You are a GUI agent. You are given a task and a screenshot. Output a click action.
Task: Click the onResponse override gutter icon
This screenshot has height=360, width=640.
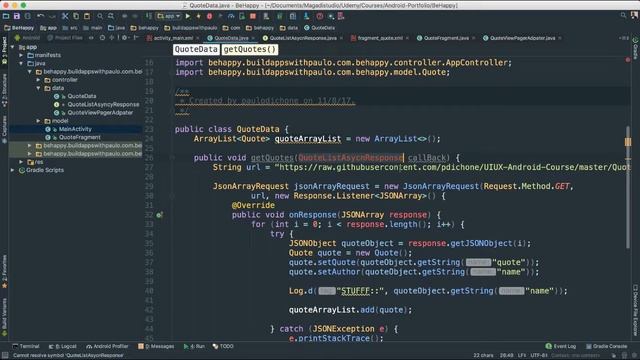(x=160, y=215)
